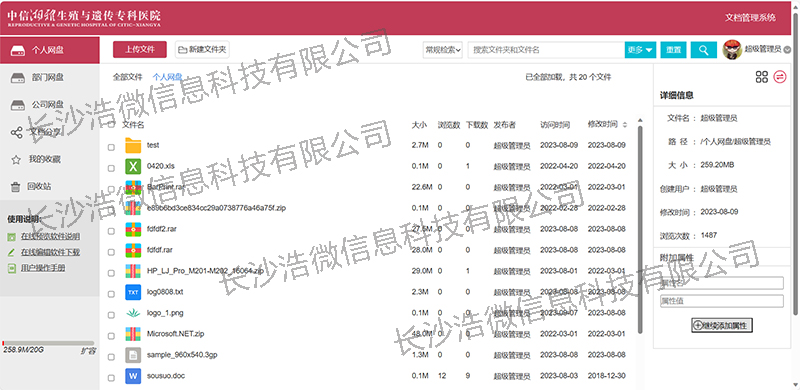
Task: Click the magnifier search button
Action: [704, 50]
